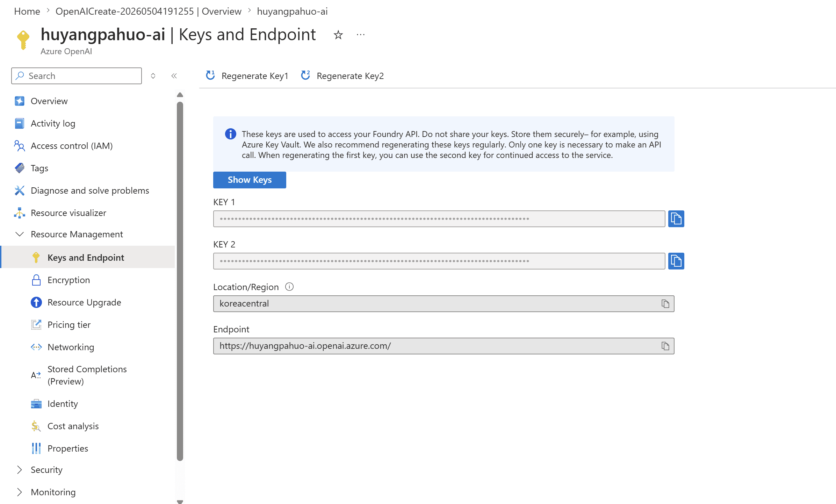
Task: Copy KEY 2 to clipboard
Action: [676, 261]
